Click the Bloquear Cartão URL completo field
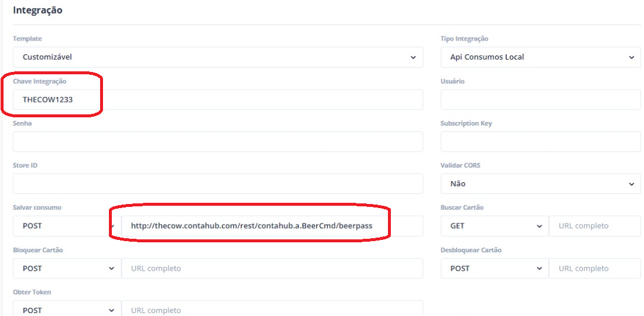 coord(273,268)
